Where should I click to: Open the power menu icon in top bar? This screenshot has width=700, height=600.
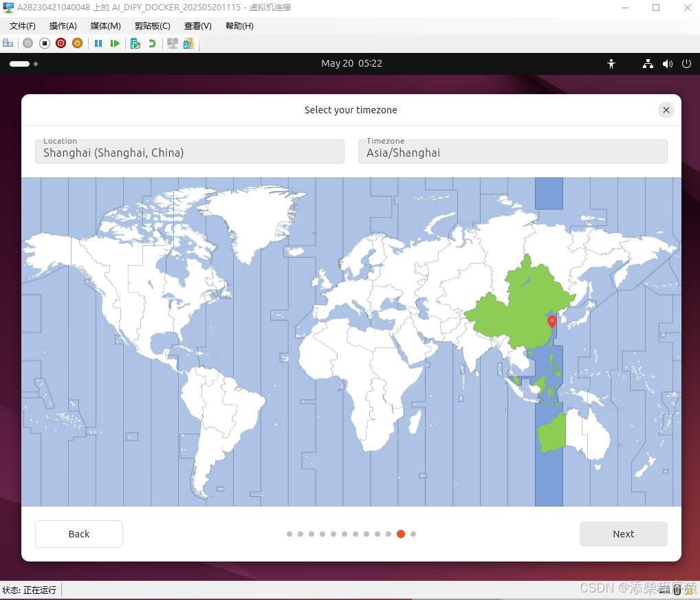pyautogui.click(x=687, y=64)
